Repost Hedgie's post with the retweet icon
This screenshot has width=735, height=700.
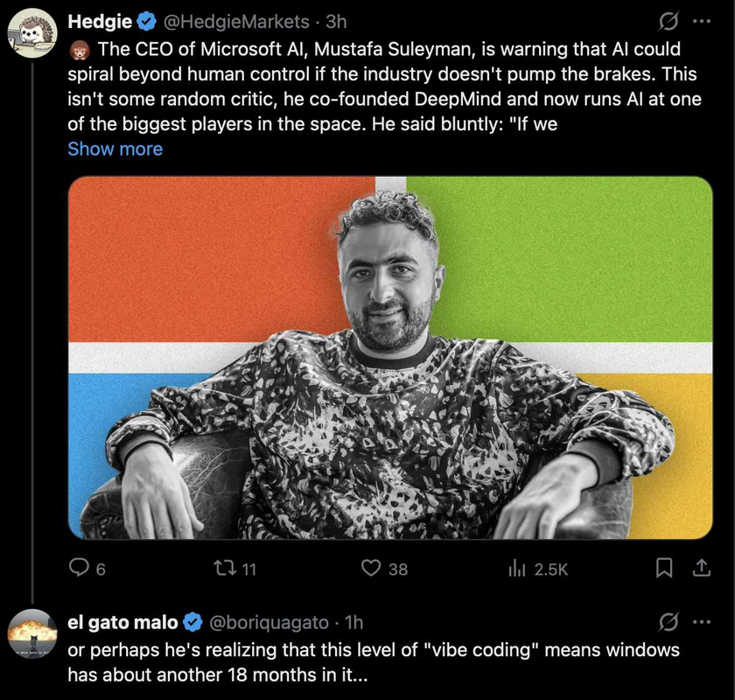click(x=224, y=569)
